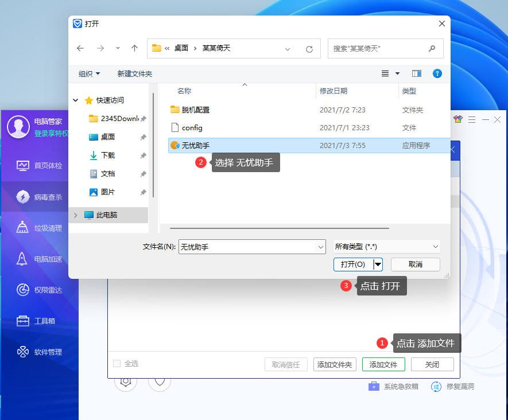Expand address bar path history dropdown

(x=288, y=49)
